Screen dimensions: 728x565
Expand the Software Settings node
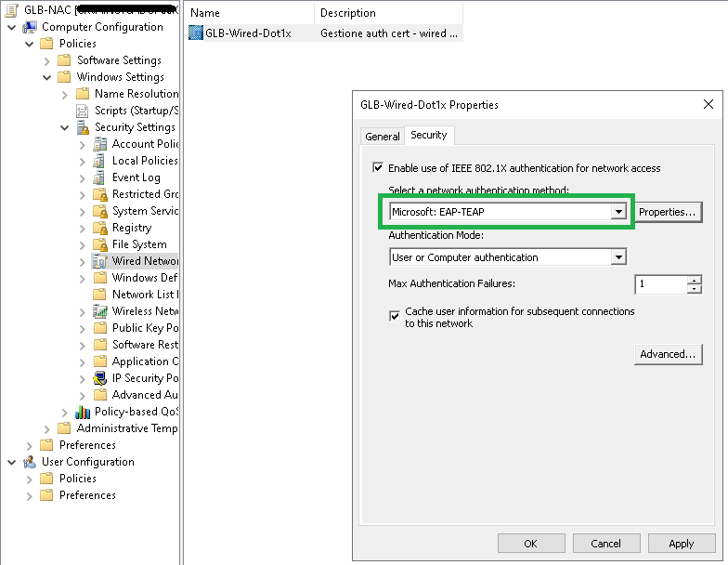tap(46, 61)
